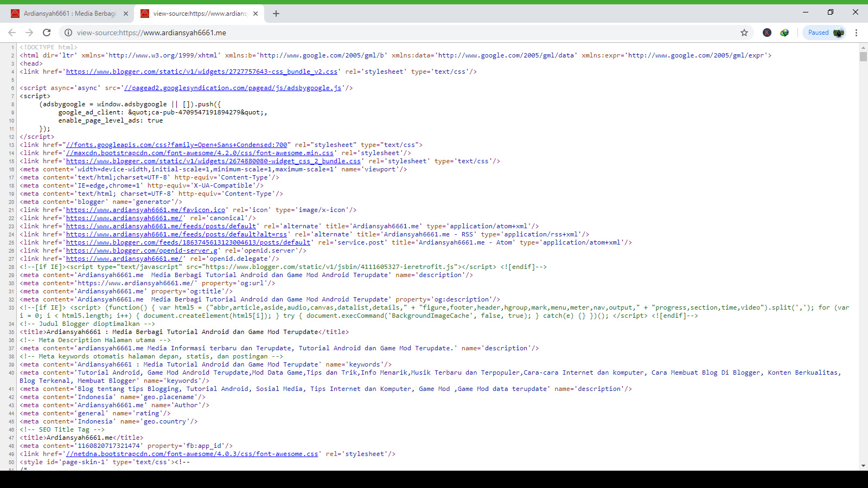Open the colorful globe extension icon
The image size is (868, 488).
click(x=784, y=33)
